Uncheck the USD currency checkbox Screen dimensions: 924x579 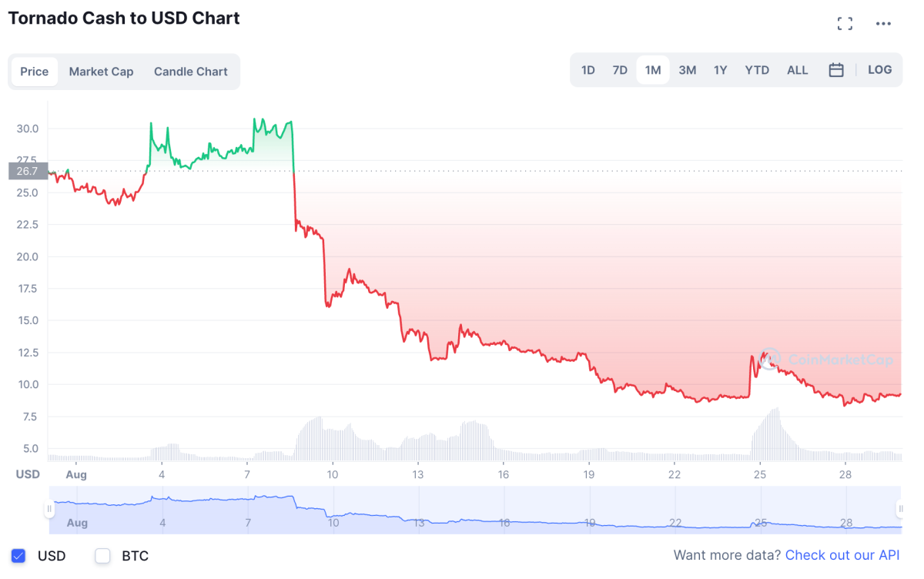19,556
